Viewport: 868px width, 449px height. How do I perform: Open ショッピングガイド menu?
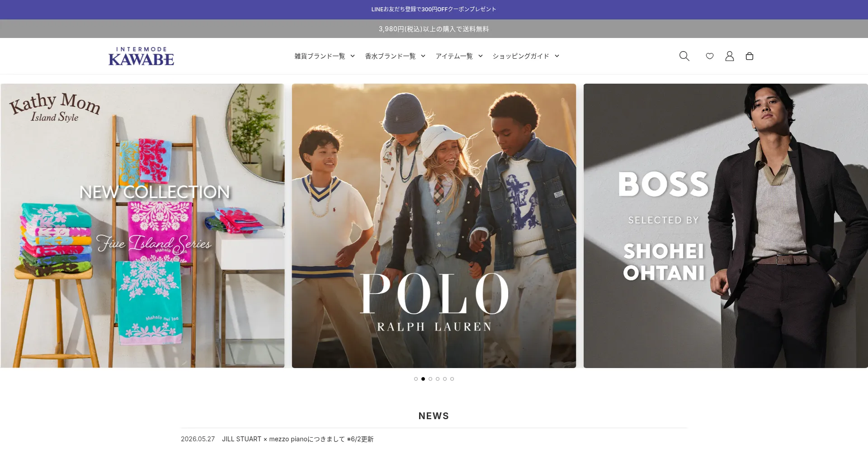point(521,56)
